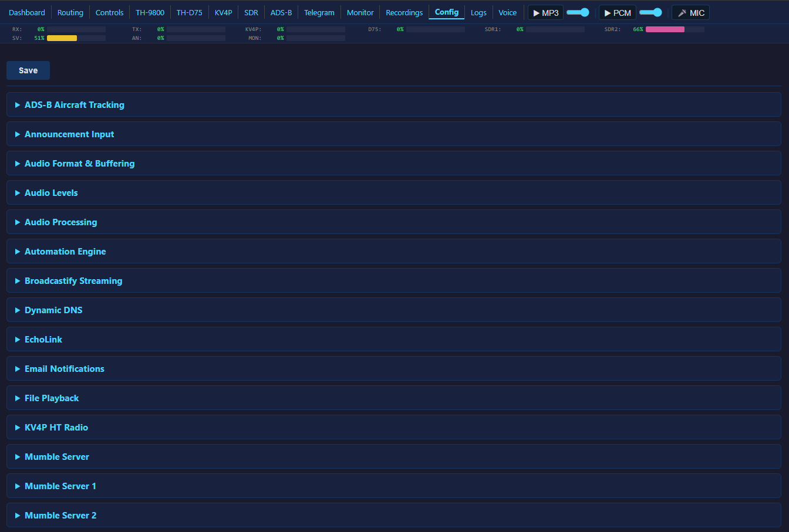Click the SDR2 level meter at 66%
789x532 pixels.
tap(675, 29)
